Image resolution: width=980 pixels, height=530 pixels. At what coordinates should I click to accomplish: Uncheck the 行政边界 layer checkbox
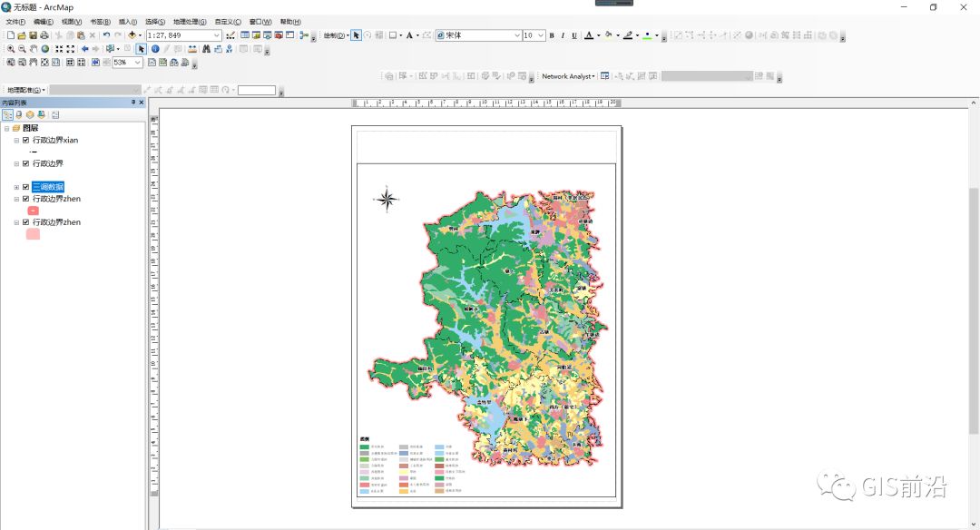click(25, 163)
